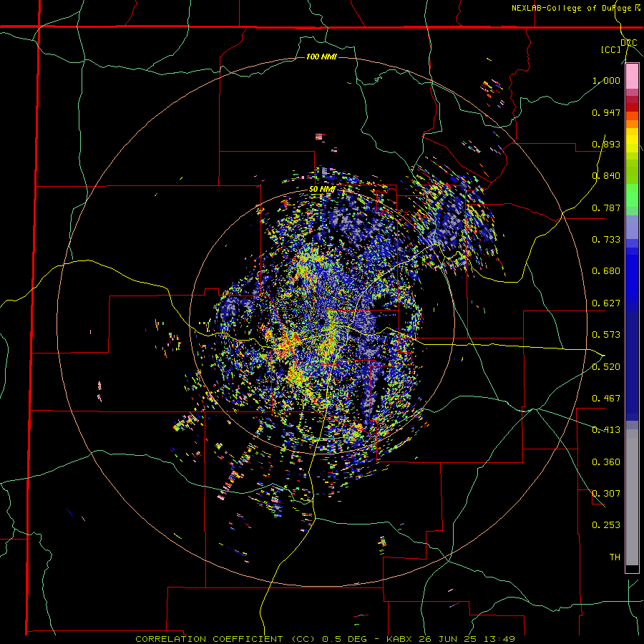Click the 0.253 color scale value
Screen dimensions: 644x644
(x=606, y=525)
